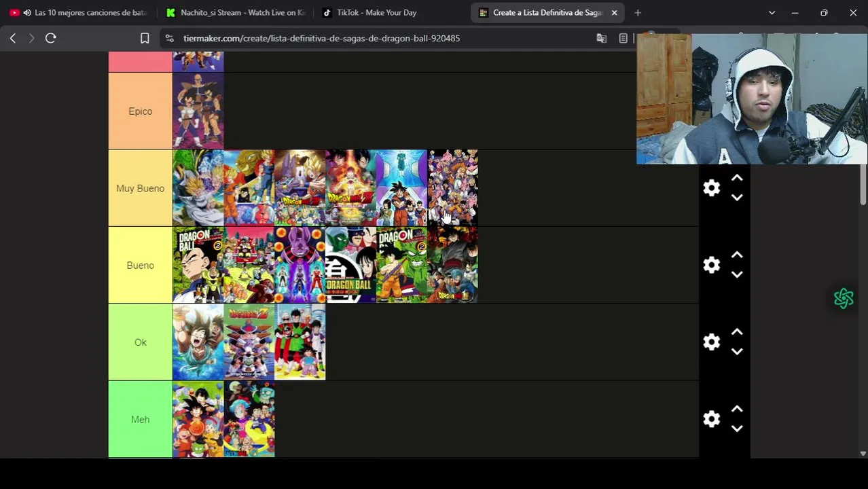Move the Ok tier down
868x489 pixels.
tap(737, 352)
